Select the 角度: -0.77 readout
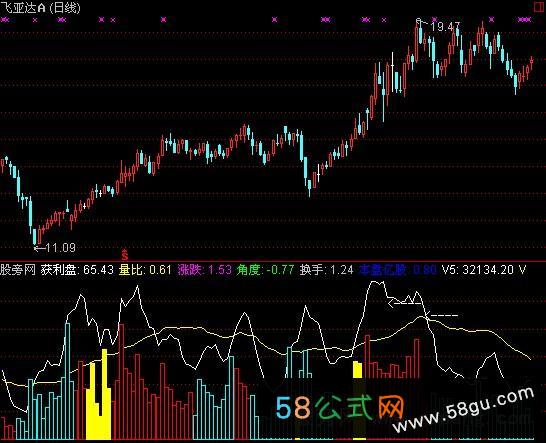 265,270
